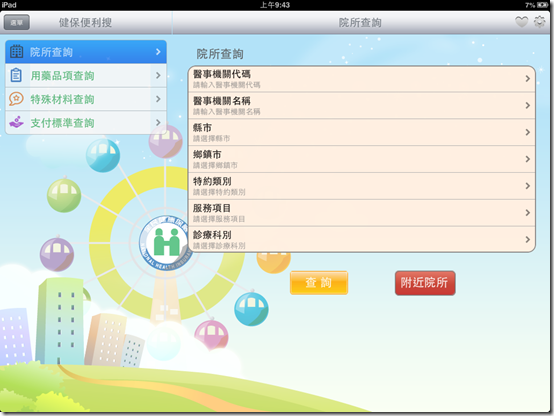Open 特殊材料查詢 menu item
Screen dimensions: 554x416
coord(86,99)
